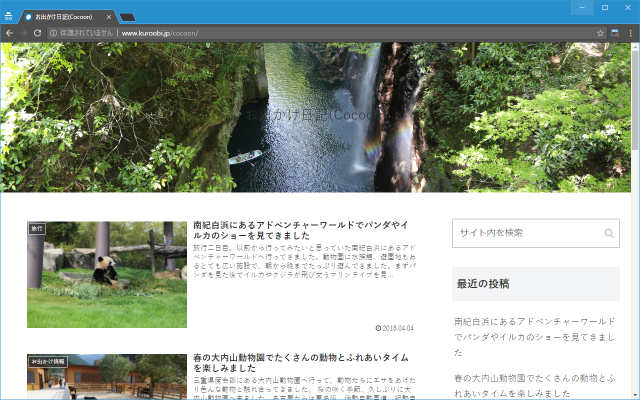Click the 旅行 category label on thumbnail
640x400 pixels.
point(37,229)
